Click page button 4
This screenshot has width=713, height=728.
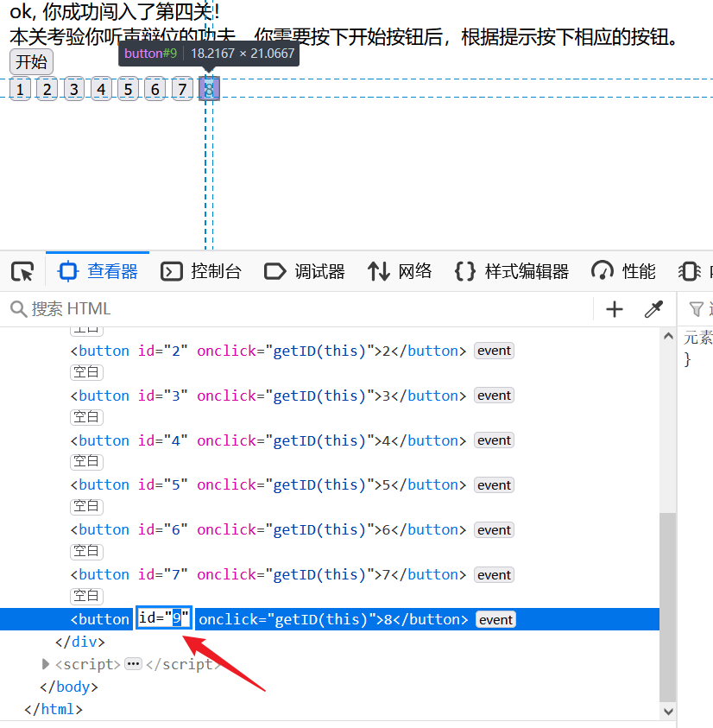pos(101,89)
